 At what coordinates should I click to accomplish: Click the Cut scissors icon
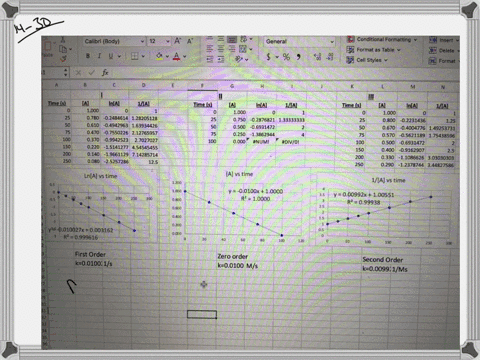click(x=63, y=40)
